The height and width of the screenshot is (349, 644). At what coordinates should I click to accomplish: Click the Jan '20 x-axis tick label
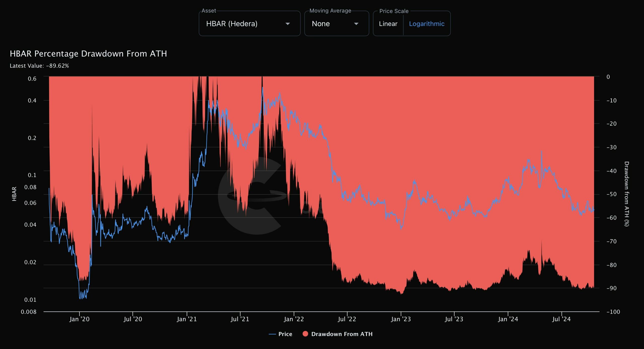click(79, 319)
